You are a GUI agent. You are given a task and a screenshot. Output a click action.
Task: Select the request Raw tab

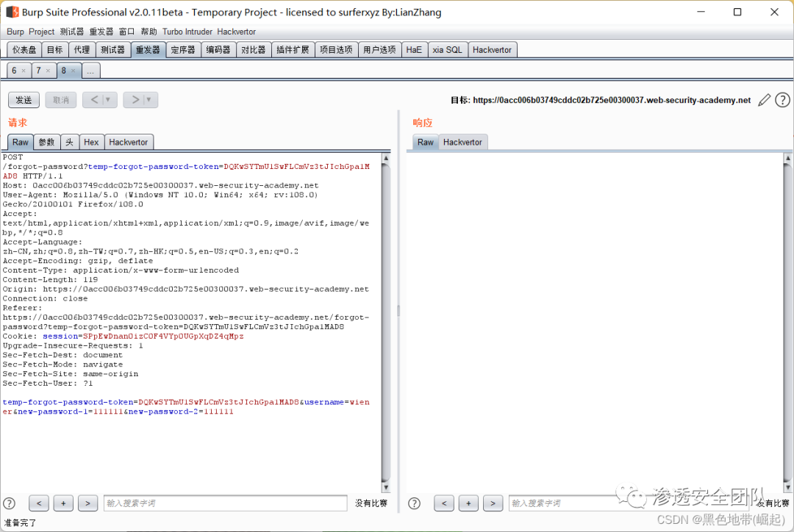tap(21, 143)
